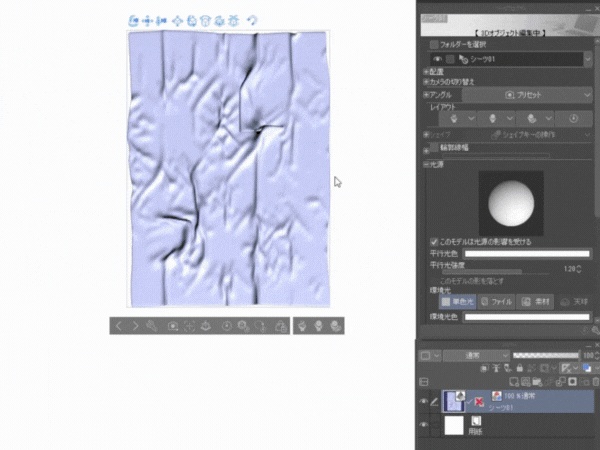Select the 単色光 ambient light option
The height and width of the screenshot is (450, 600).
[458, 302]
